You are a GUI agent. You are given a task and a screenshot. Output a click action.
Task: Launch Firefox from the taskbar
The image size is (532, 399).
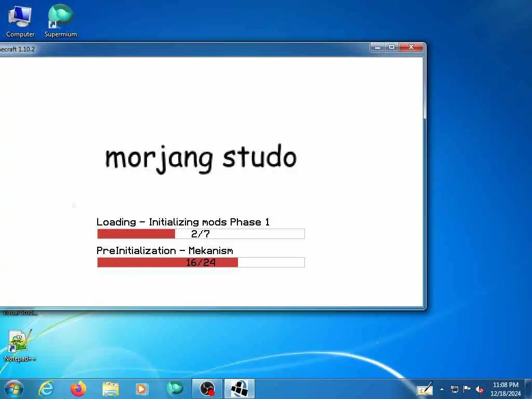pyautogui.click(x=78, y=389)
